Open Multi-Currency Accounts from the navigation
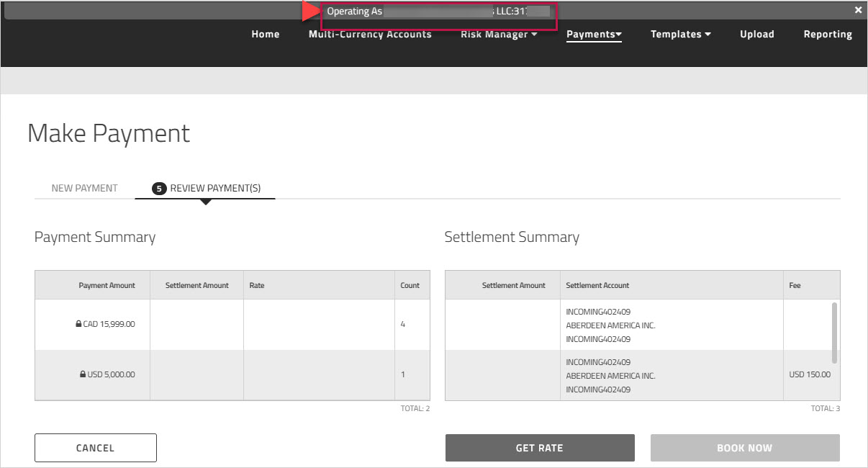Viewport: 868px width, 468px height. pyautogui.click(x=370, y=35)
